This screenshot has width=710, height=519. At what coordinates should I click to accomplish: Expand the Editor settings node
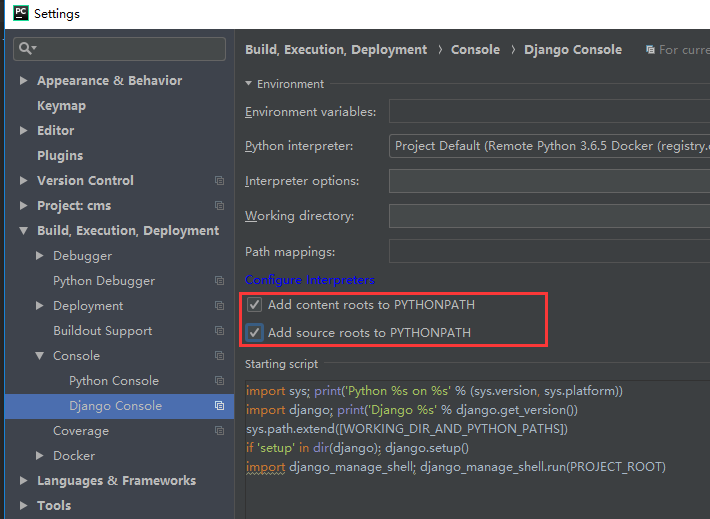23,130
